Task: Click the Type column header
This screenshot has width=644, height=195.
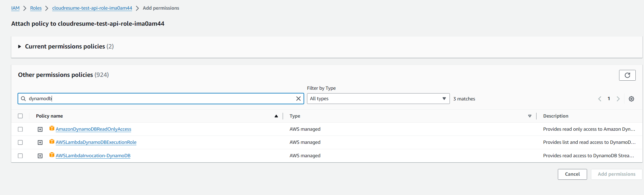Action: (295, 116)
